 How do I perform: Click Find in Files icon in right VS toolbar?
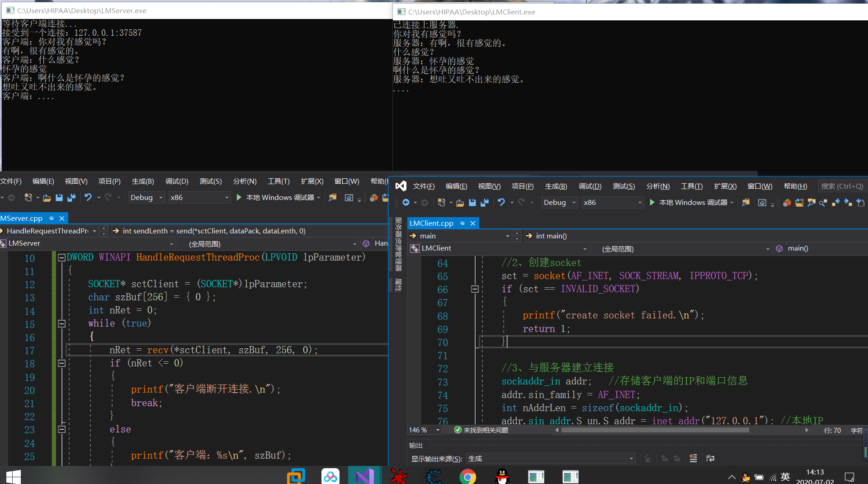(745, 203)
